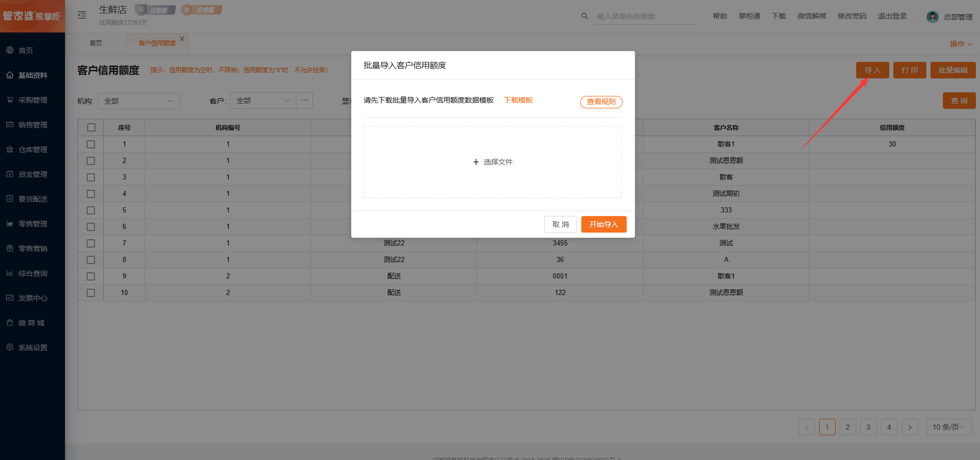Open the user avatar icon
The image size is (980, 460).
[933, 17]
